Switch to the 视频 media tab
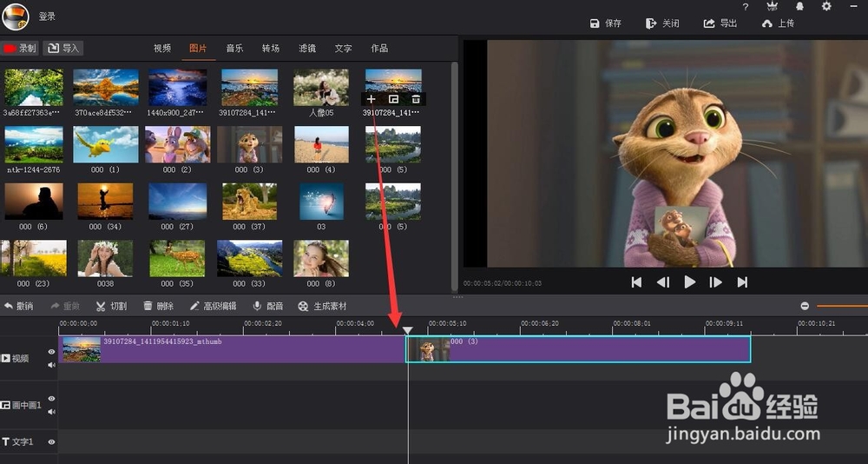Screen dimensions: 868x464 tap(162, 49)
